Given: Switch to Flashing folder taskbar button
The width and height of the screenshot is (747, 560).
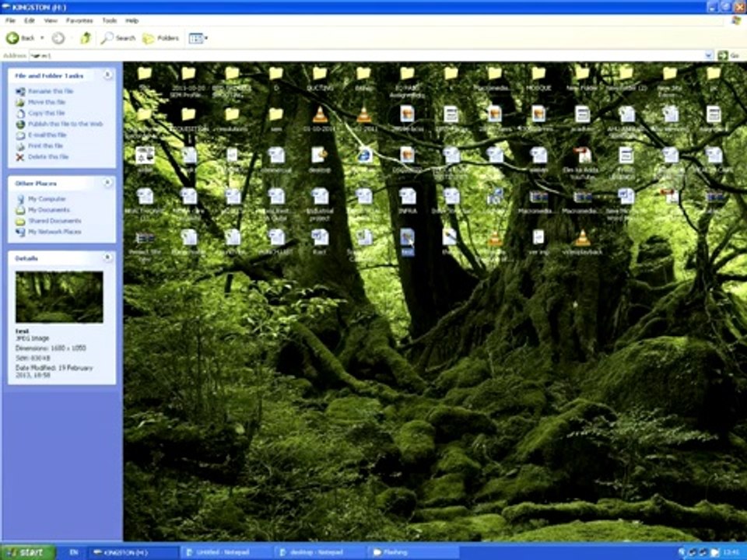Looking at the screenshot, I should 413,552.
